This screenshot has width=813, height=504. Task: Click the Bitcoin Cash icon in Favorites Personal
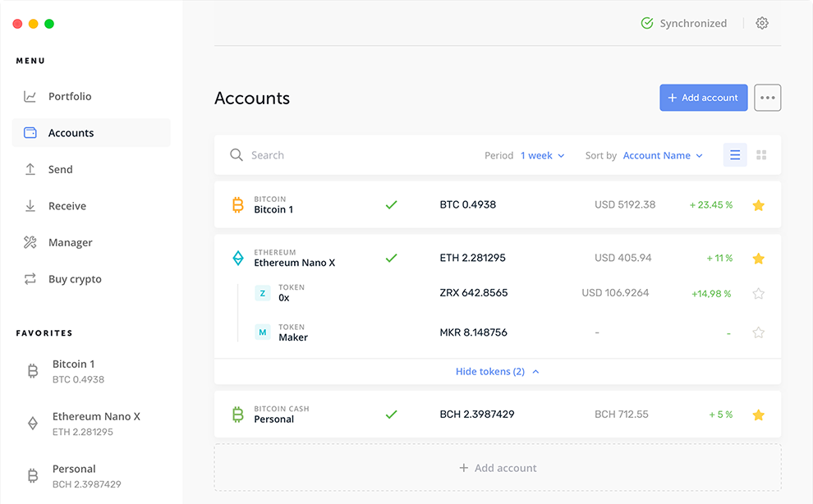[33, 475]
